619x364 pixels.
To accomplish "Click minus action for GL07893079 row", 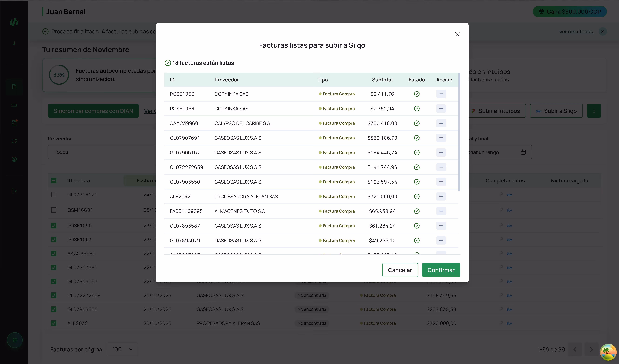I will 441,240.
